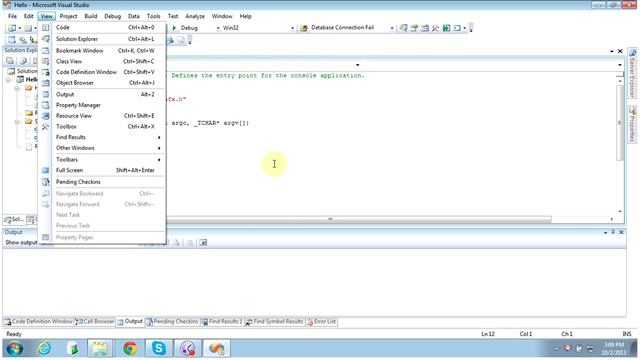This screenshot has height=360, width=640.
Task: Click the Sol... Solution Explorer panel tab
Action: point(14,220)
